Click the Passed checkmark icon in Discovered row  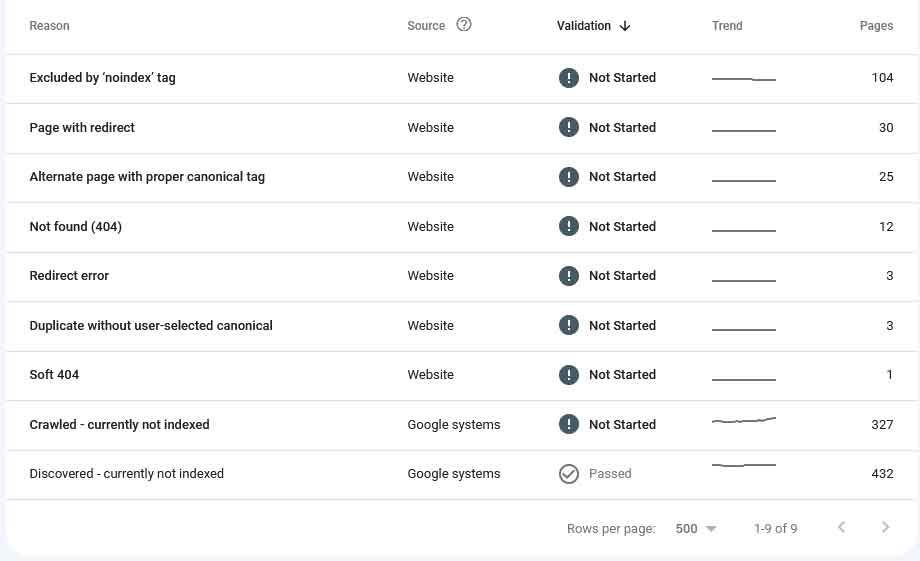(569, 474)
